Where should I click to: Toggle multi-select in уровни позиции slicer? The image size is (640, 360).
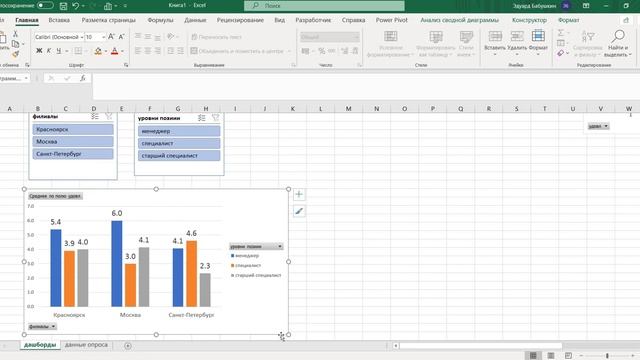(202, 118)
